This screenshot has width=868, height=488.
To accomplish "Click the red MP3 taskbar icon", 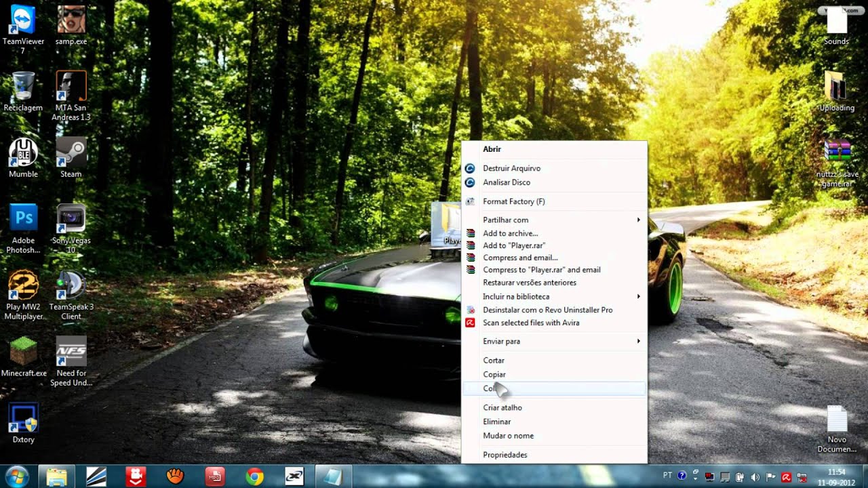I will [x=215, y=476].
